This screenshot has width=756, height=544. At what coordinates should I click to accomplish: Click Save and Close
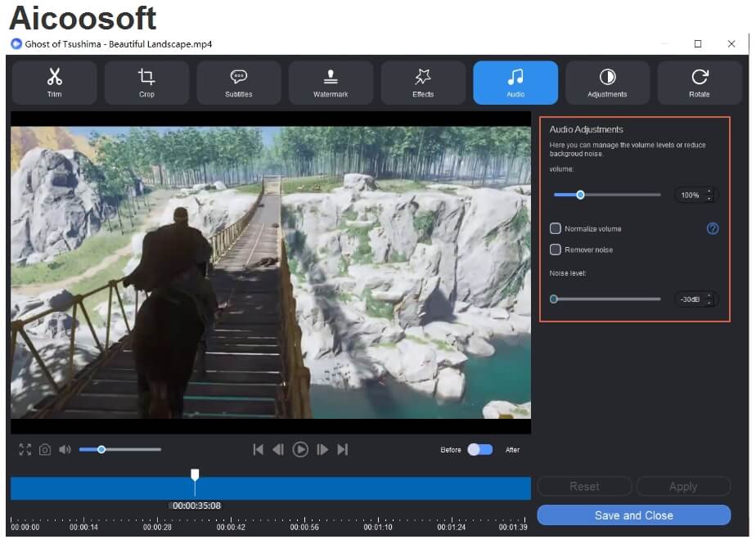(x=633, y=515)
